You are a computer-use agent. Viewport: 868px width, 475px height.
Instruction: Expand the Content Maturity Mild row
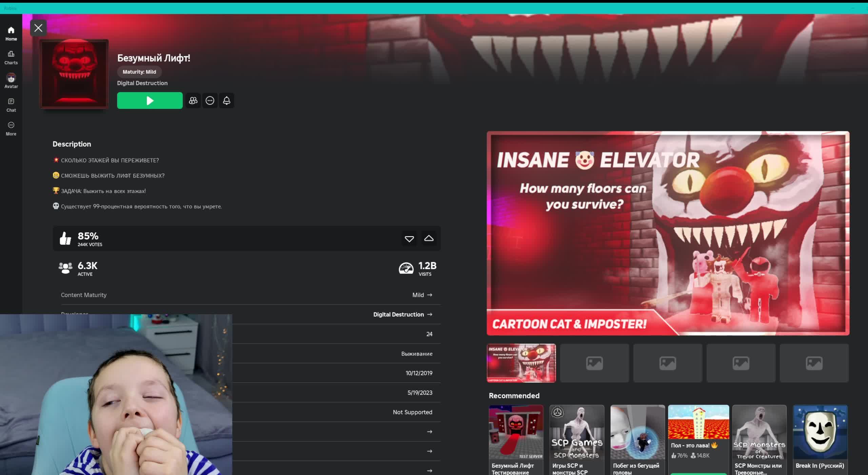click(x=251, y=295)
